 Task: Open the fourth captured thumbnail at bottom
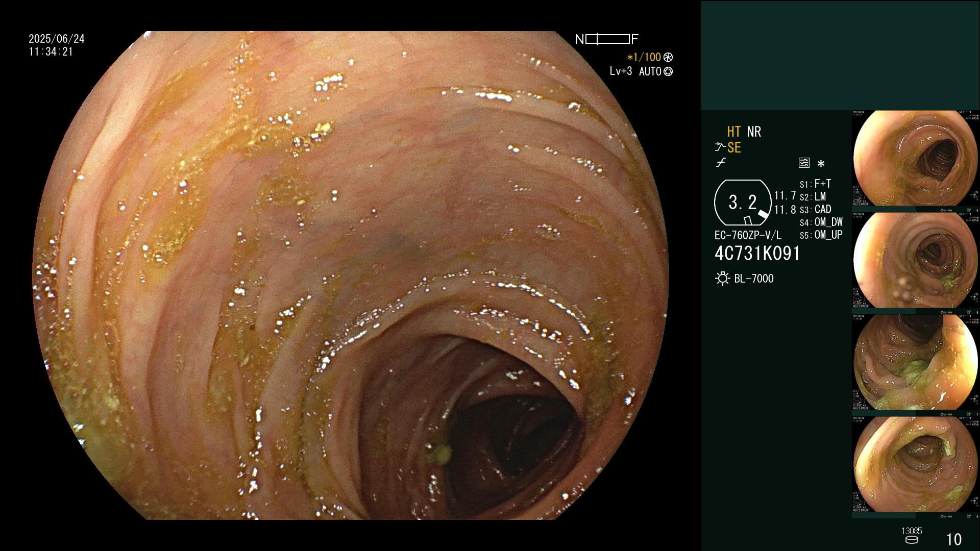pyautogui.click(x=916, y=465)
